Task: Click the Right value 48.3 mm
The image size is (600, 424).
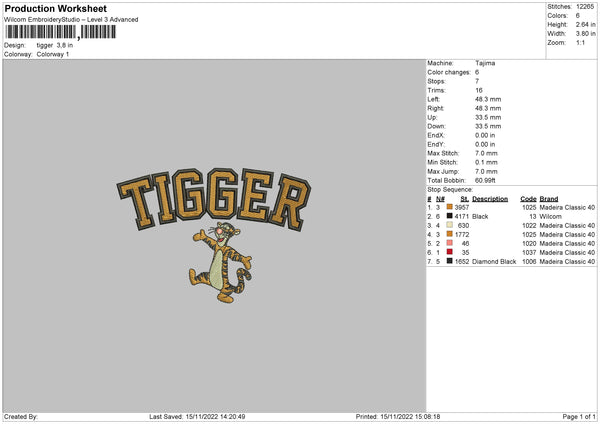Action: [x=488, y=108]
